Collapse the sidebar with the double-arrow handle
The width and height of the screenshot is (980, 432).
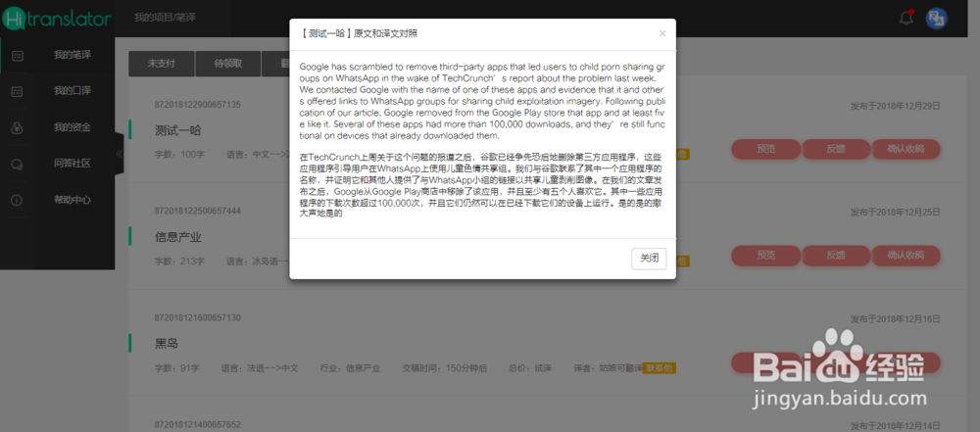tap(119, 154)
